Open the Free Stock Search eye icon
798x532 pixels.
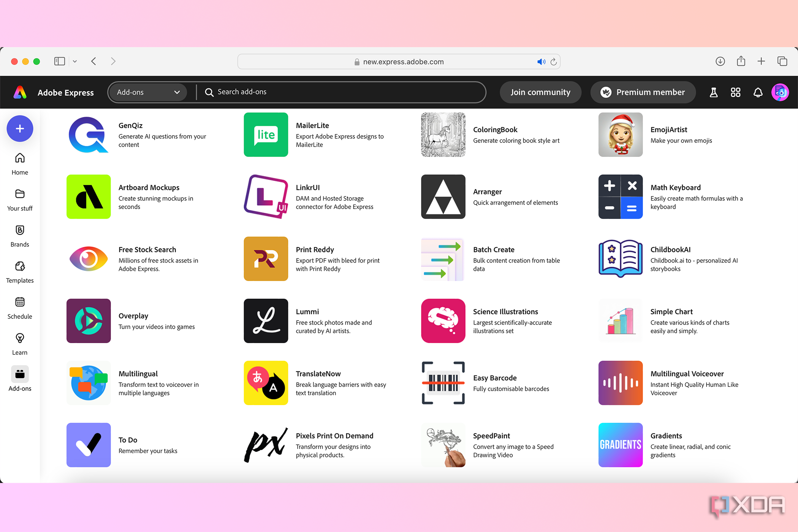(89, 259)
